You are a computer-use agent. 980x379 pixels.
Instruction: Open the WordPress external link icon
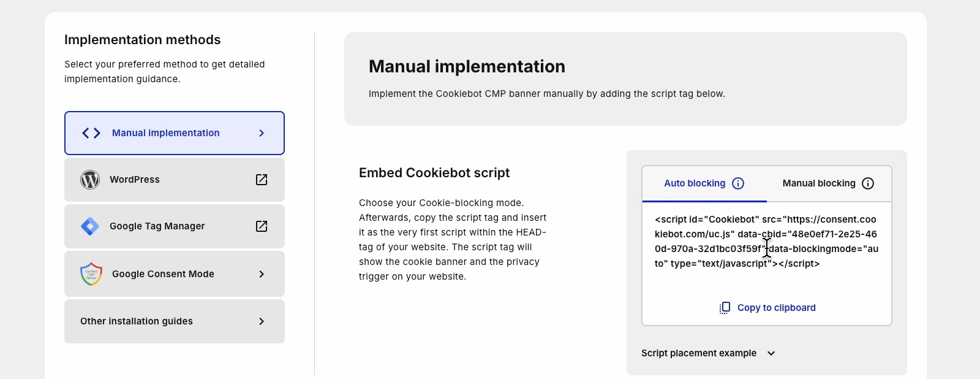[262, 180]
